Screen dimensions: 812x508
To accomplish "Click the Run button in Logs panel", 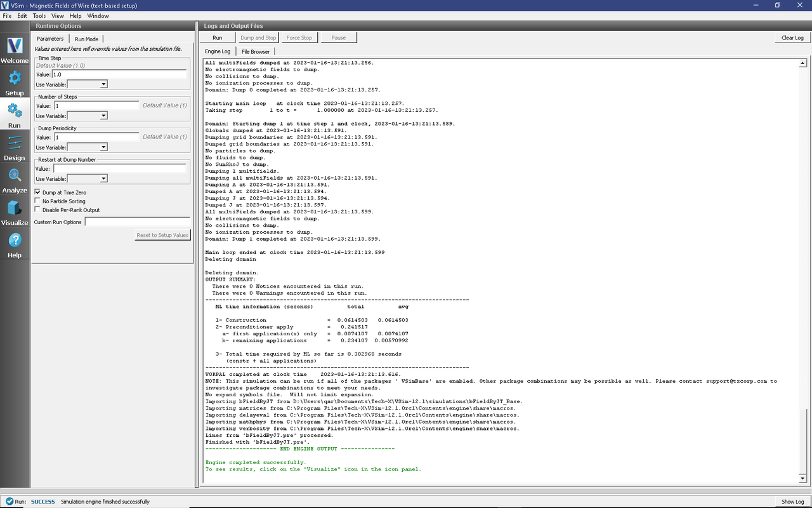I will coord(218,37).
